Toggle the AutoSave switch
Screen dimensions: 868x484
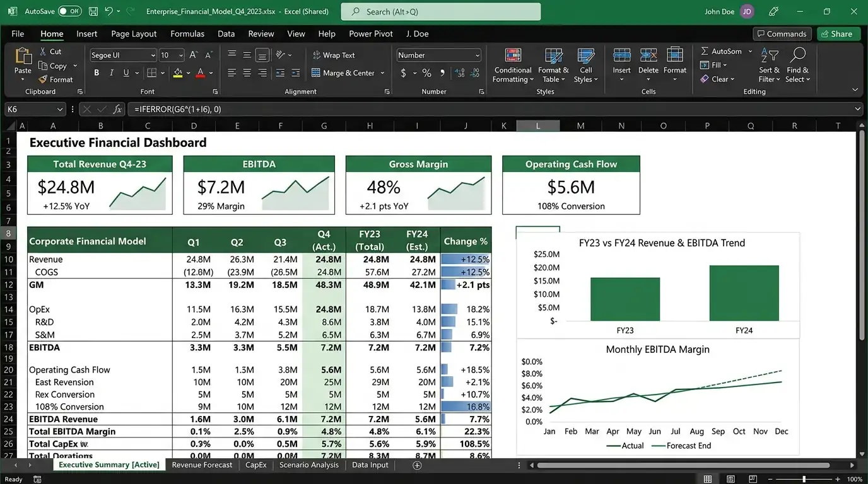pyautogui.click(x=69, y=11)
